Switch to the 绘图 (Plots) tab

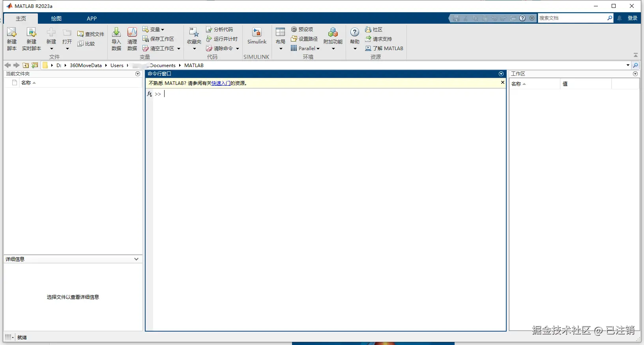click(x=56, y=19)
